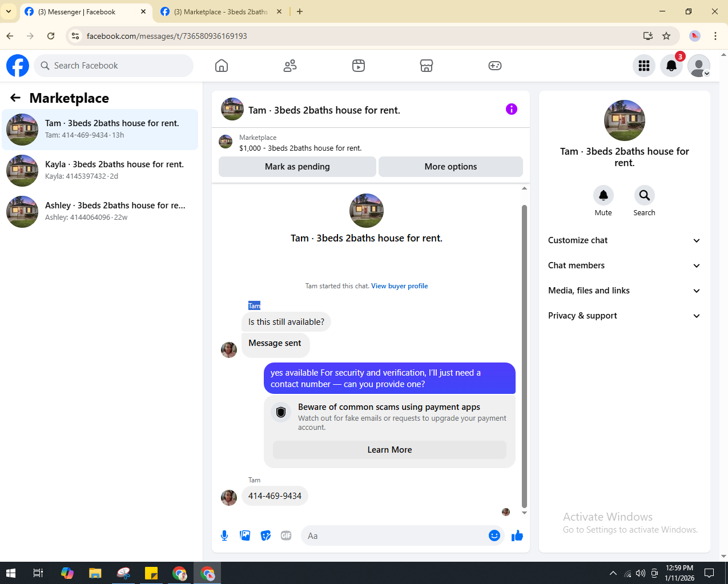Image resolution: width=728 pixels, height=584 pixels.
Task: Choose a GIF with the GIF icon
Action: (286, 535)
